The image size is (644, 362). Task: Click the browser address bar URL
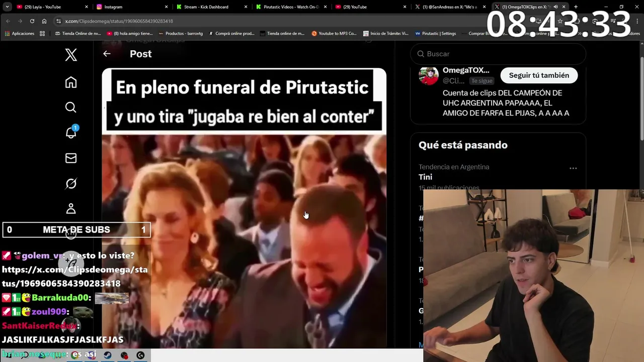tap(119, 21)
